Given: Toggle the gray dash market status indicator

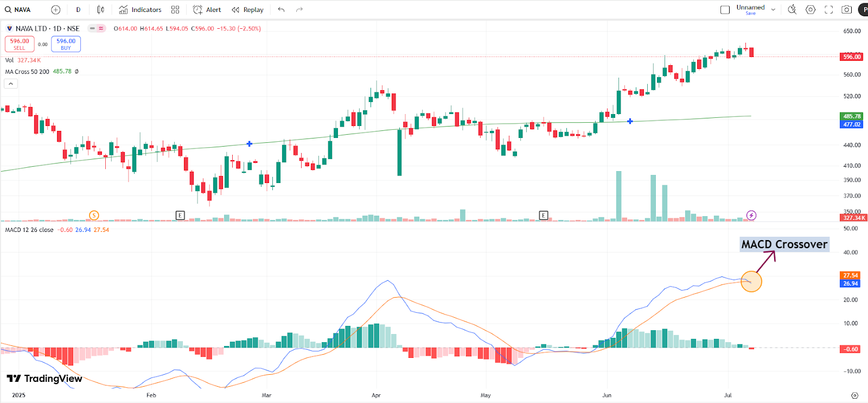Looking at the screenshot, I should pyautogui.click(x=92, y=29).
